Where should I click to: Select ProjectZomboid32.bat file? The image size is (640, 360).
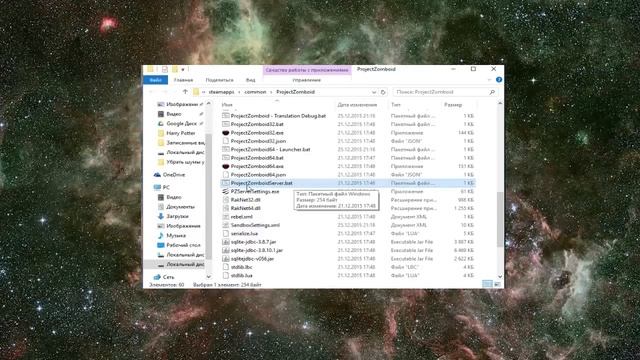(x=257, y=124)
